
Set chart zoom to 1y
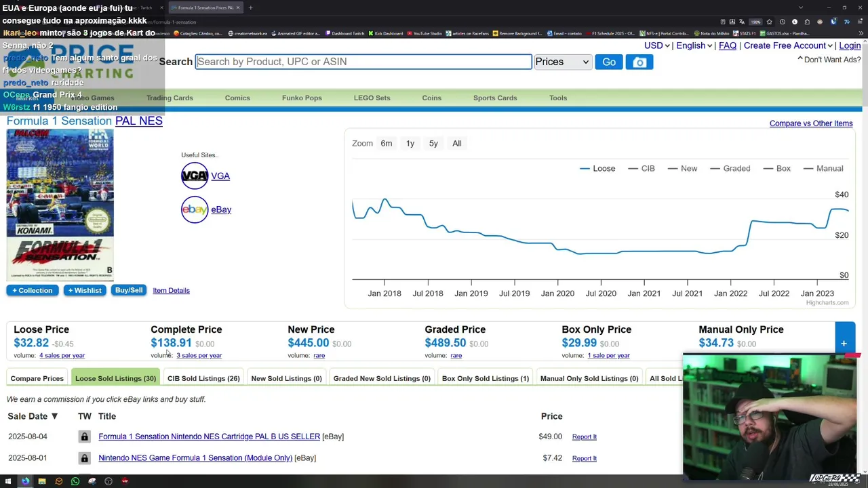pyautogui.click(x=410, y=143)
